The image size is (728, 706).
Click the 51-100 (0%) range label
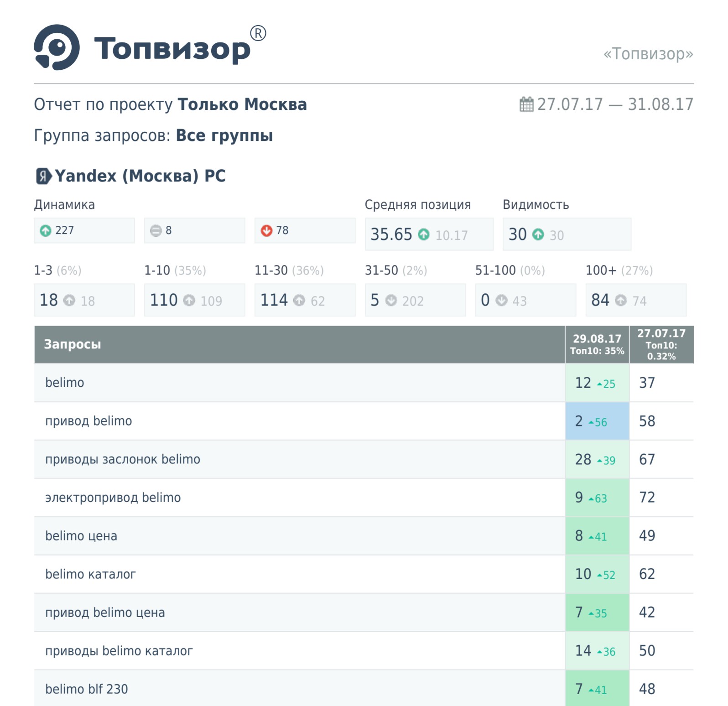click(510, 270)
